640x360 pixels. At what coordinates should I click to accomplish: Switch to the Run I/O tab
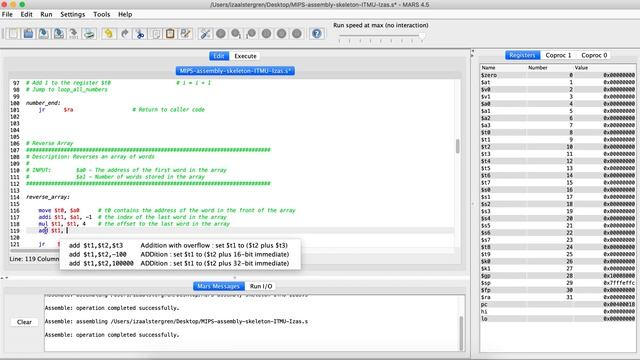coord(261,286)
